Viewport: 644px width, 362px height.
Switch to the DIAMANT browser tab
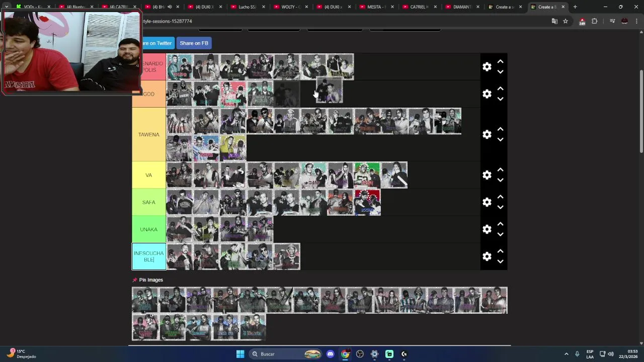click(x=462, y=7)
